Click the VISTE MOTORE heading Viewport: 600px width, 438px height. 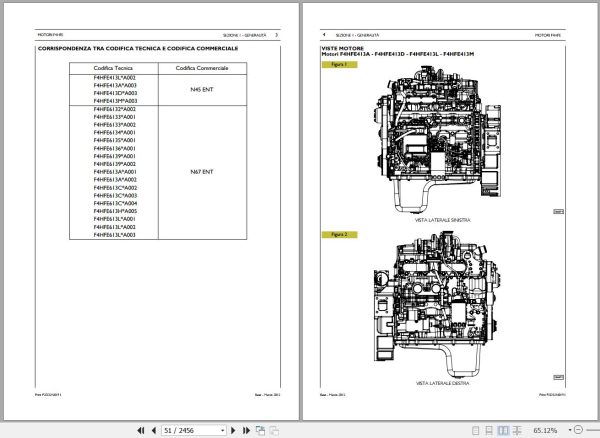click(342, 49)
